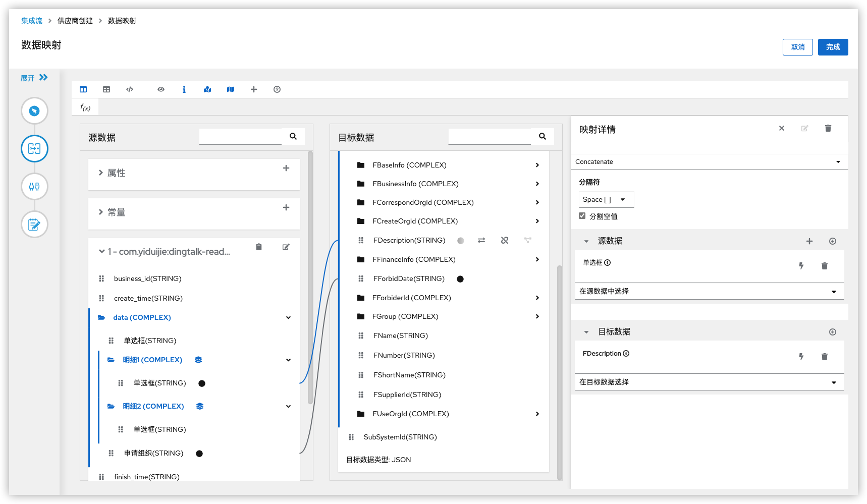Expand the sidebar with 展开
867x504 pixels.
(34, 78)
